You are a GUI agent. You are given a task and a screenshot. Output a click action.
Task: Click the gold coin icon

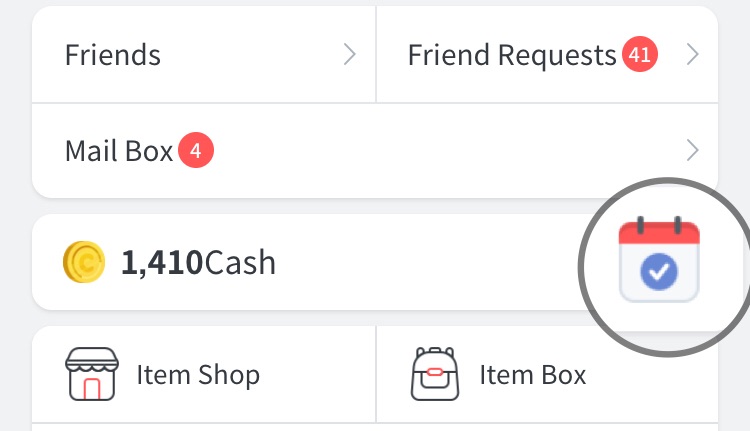pyautogui.click(x=83, y=262)
